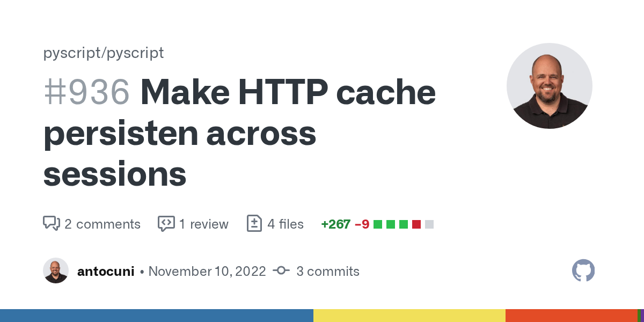Click the #936 pull request number
Screen dimensions: 644x322
pos(86,92)
